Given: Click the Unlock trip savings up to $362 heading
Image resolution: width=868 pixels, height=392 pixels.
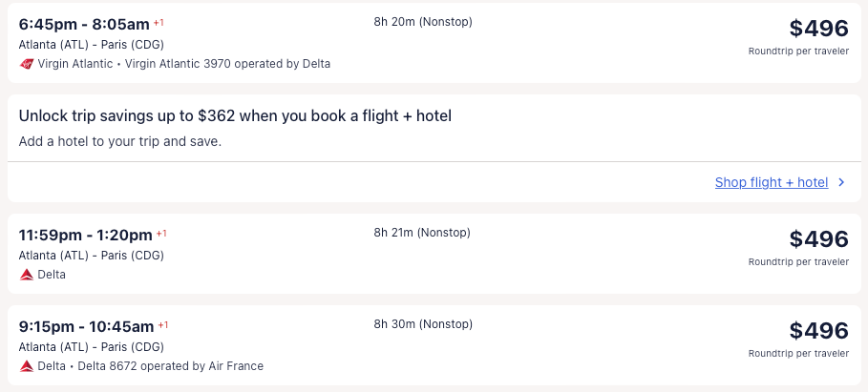Looking at the screenshot, I should click(x=235, y=116).
